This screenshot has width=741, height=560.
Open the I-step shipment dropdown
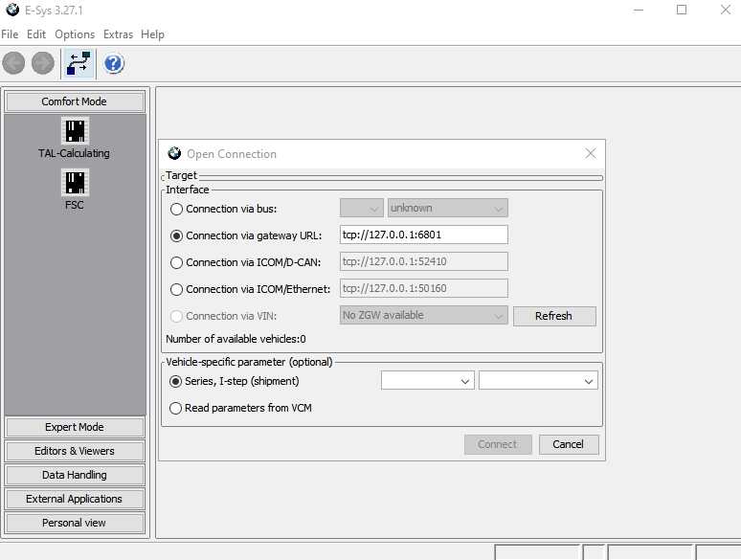click(x=538, y=381)
